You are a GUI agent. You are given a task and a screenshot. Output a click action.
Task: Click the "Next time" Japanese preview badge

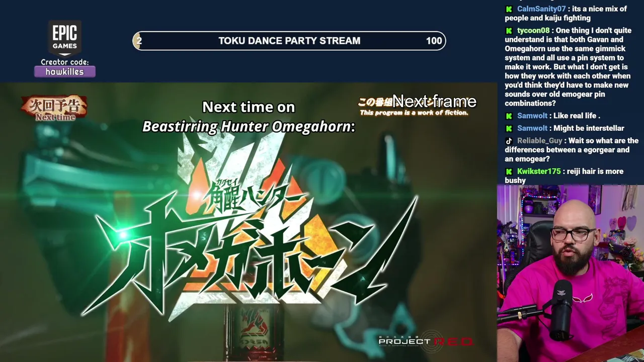[54, 108]
